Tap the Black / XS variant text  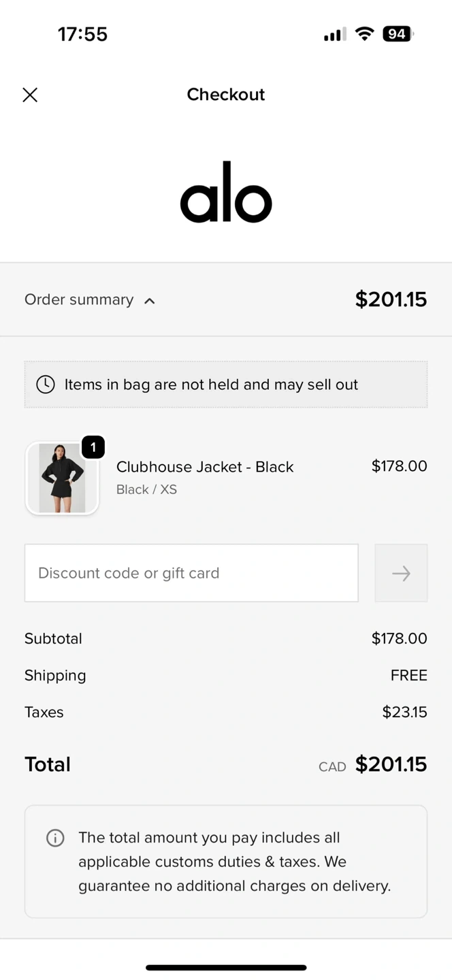coord(146,489)
